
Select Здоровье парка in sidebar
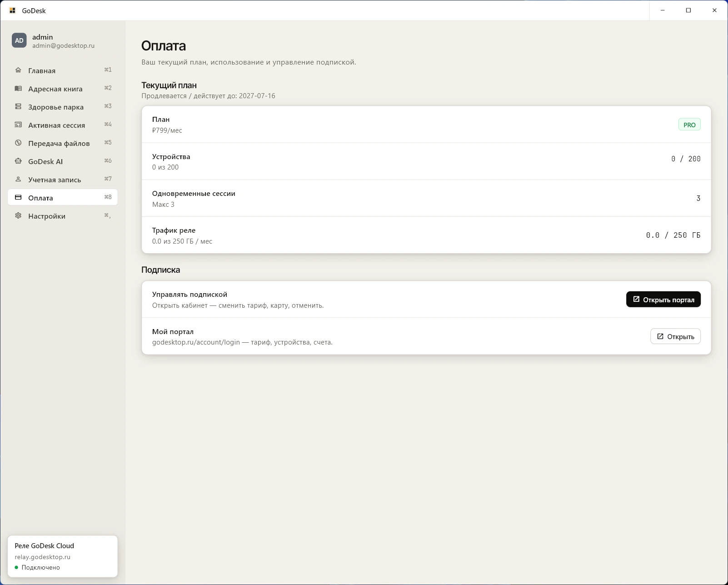(x=63, y=106)
